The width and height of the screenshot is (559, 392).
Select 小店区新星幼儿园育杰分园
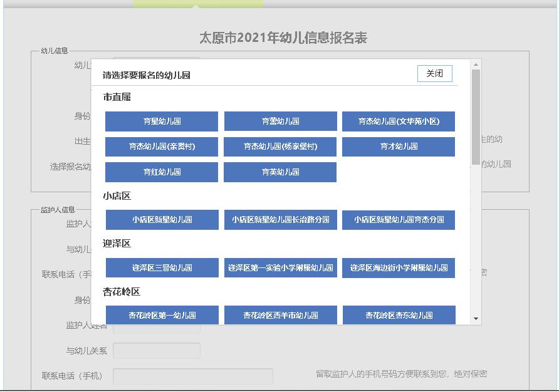point(398,220)
